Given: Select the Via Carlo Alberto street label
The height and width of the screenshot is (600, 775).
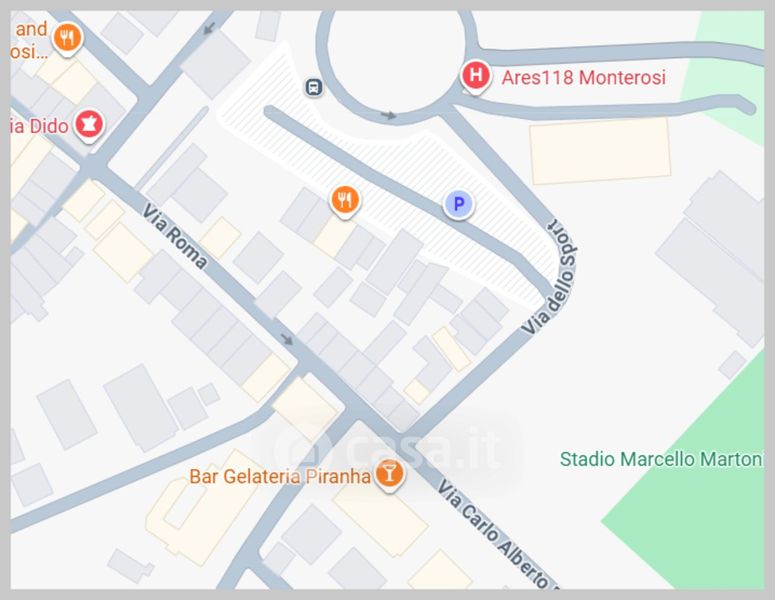Looking at the screenshot, I should click(x=497, y=535).
